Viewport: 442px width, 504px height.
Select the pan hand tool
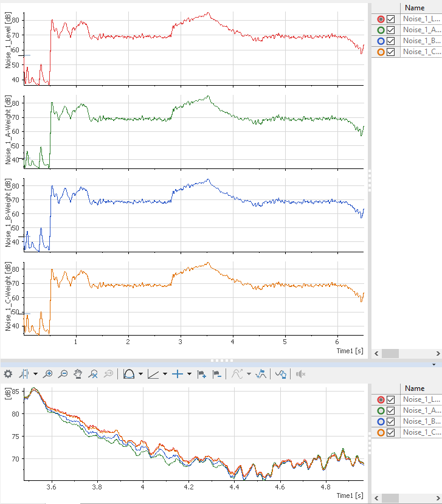[x=78, y=374]
